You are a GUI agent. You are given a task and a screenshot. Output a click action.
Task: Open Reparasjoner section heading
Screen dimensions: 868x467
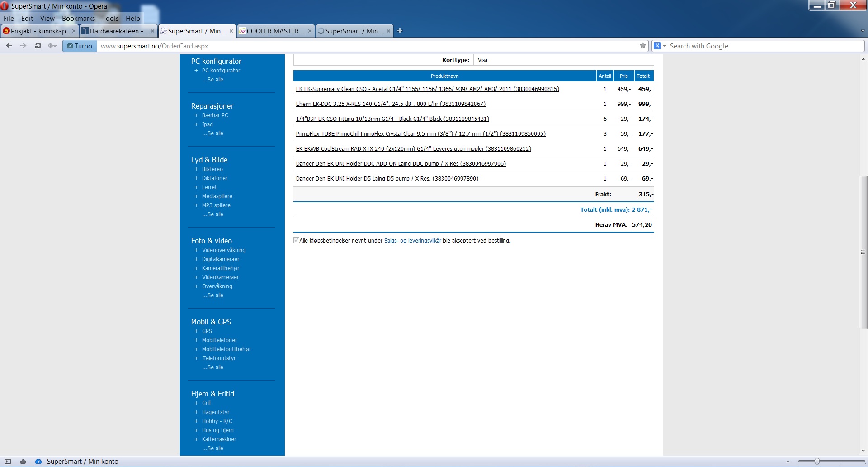pos(212,106)
